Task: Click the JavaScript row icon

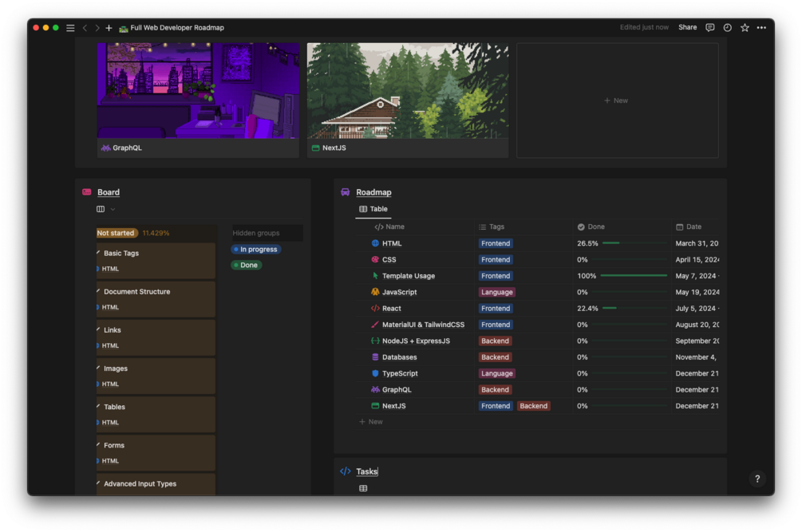Action: (375, 292)
